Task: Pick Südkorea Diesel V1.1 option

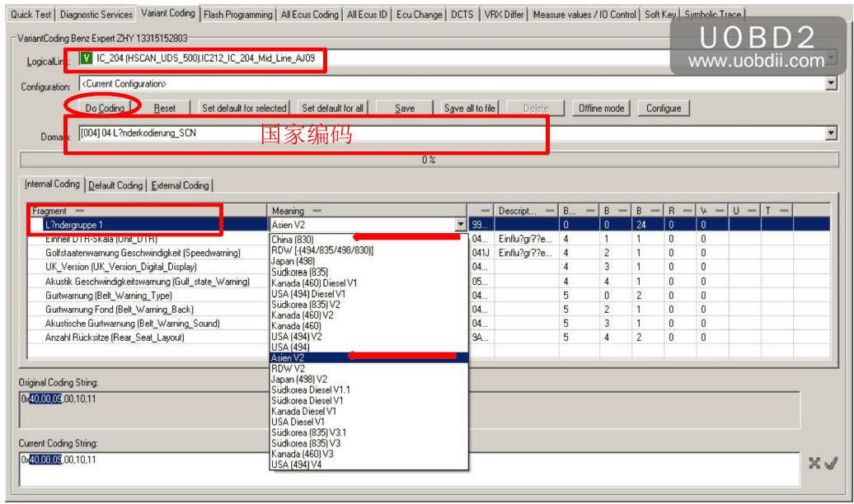Action: tap(368, 390)
